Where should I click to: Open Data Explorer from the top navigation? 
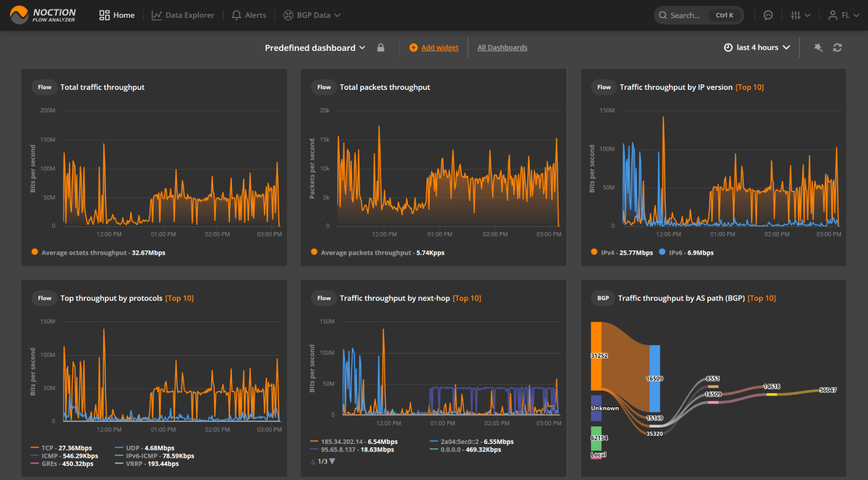click(x=183, y=15)
